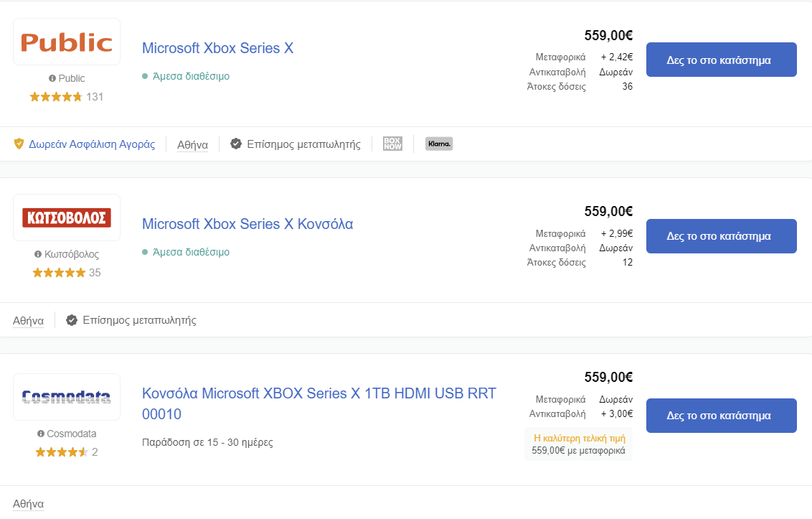The height and width of the screenshot is (519, 812).
Task: Click the Public store name label
Action: pos(72,78)
